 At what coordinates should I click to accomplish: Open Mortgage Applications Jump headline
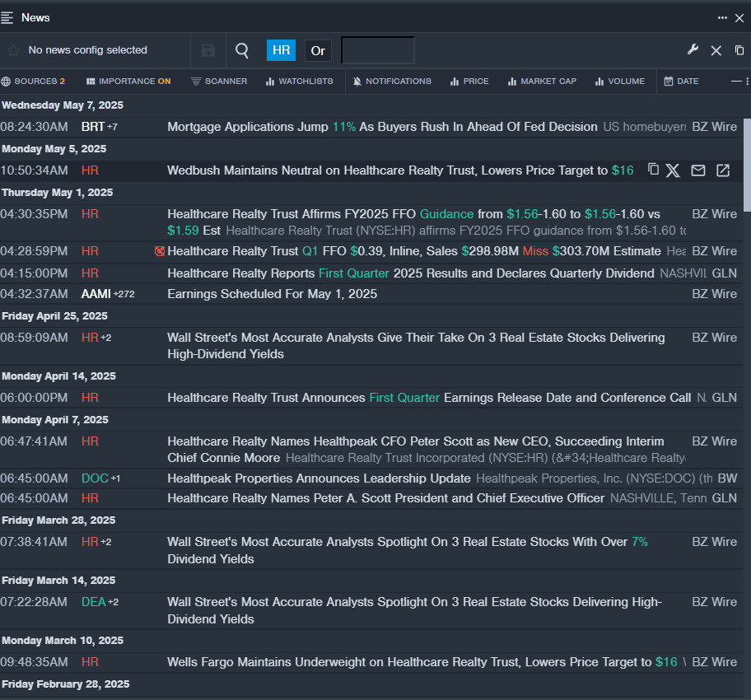382,127
